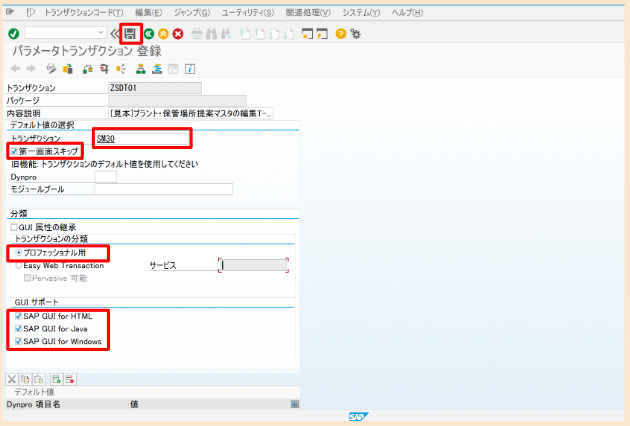630x426 pixels.
Task: Click the red Cancel icon in toolbar
Action: [177, 33]
